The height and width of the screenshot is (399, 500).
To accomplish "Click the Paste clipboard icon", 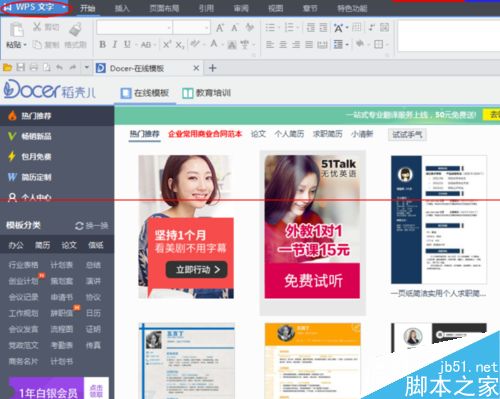I will pos(16,30).
